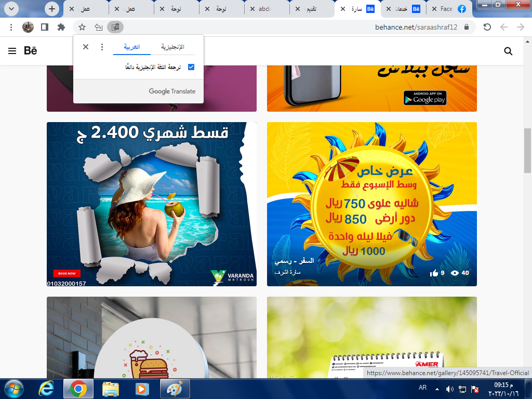Click the Google Translate icon in address bar
Viewport: 532px width, 399px height.
[115, 27]
